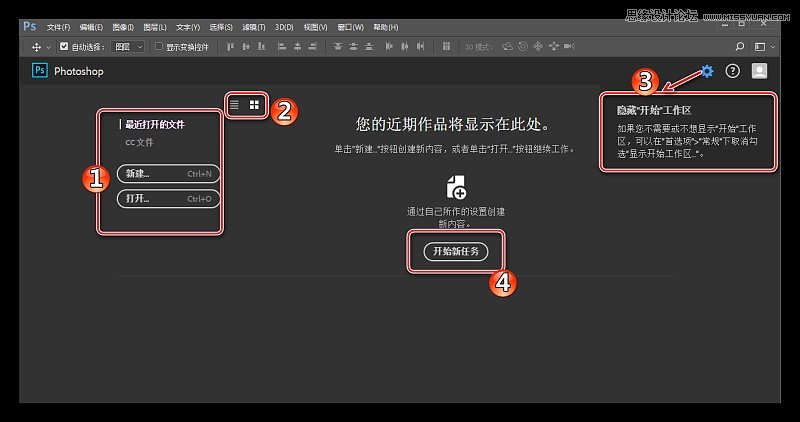Click the auto-align layers icon

pos(446,46)
